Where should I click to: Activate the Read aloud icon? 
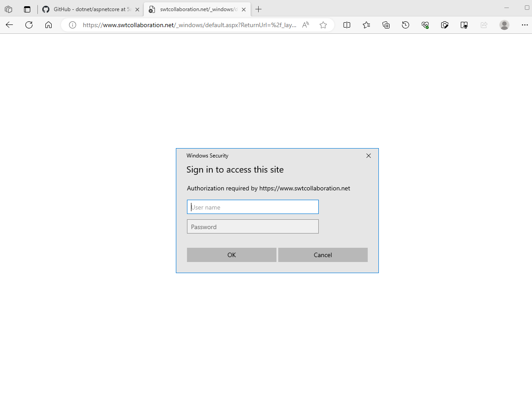[x=305, y=25]
